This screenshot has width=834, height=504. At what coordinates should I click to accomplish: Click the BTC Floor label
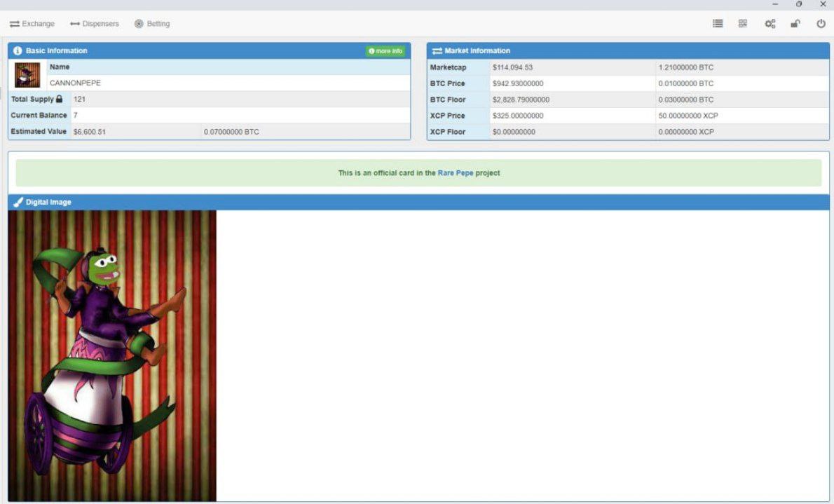448,100
